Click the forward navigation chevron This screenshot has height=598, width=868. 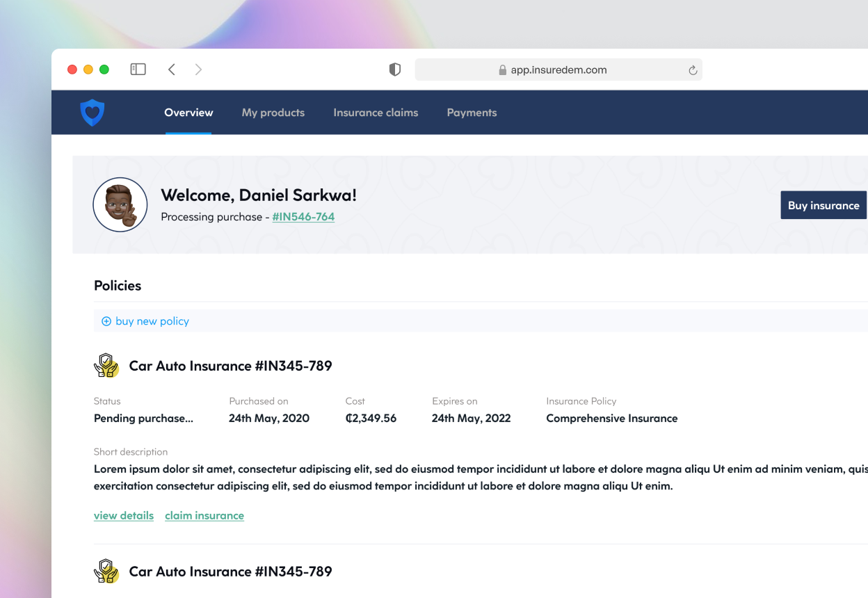(x=198, y=69)
